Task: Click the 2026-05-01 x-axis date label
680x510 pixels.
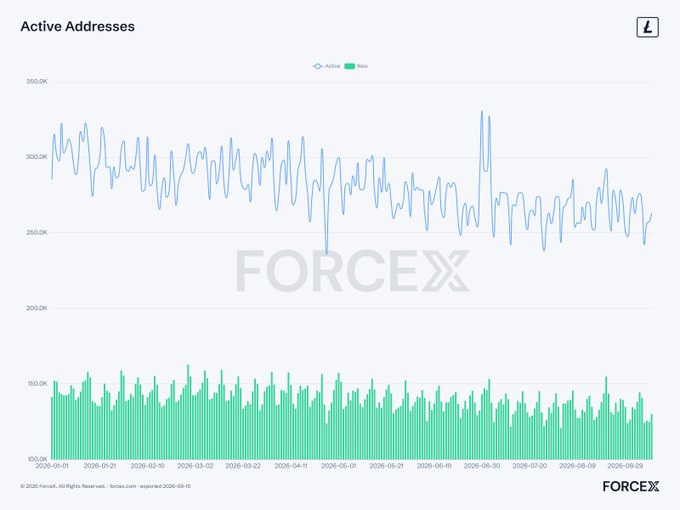Action: pos(338,466)
